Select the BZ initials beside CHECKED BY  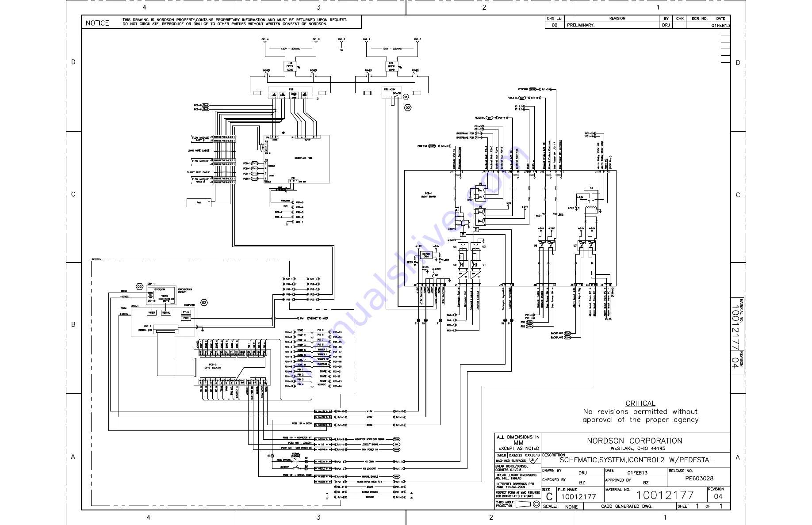point(582,483)
